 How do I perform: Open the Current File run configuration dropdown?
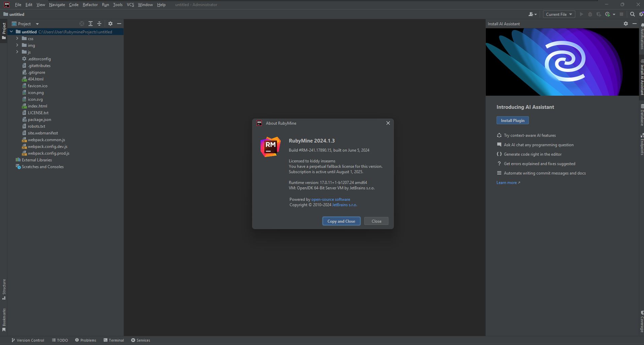pos(559,14)
